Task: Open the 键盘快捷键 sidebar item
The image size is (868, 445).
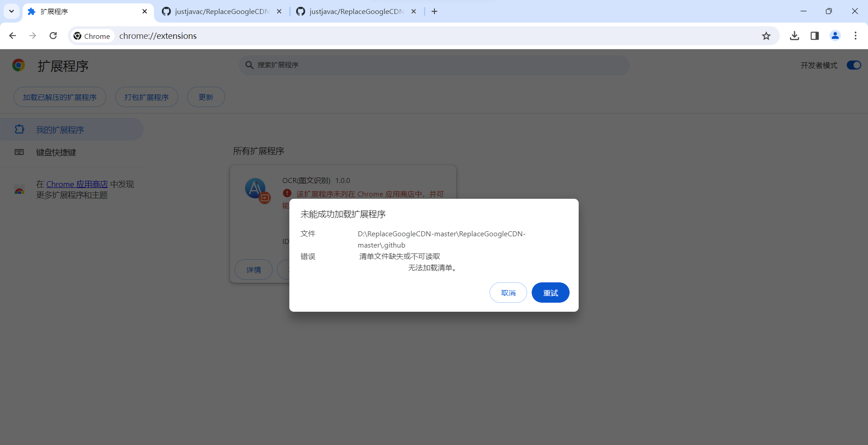Action: [x=56, y=152]
